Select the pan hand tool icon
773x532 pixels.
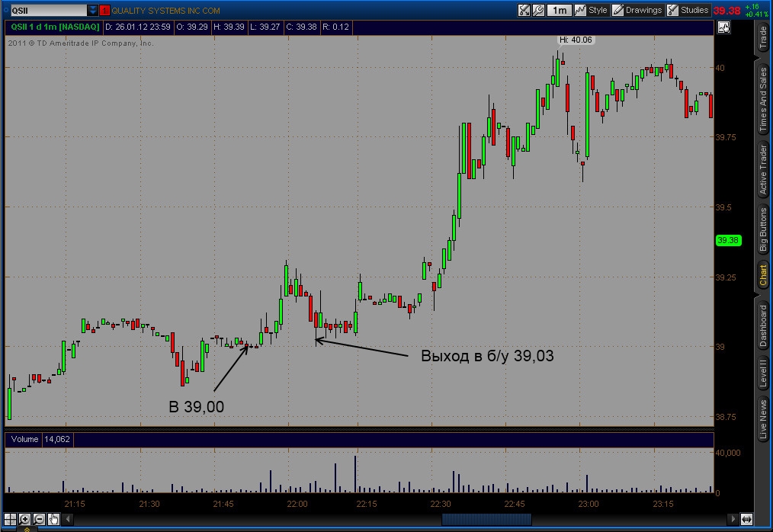(53, 519)
